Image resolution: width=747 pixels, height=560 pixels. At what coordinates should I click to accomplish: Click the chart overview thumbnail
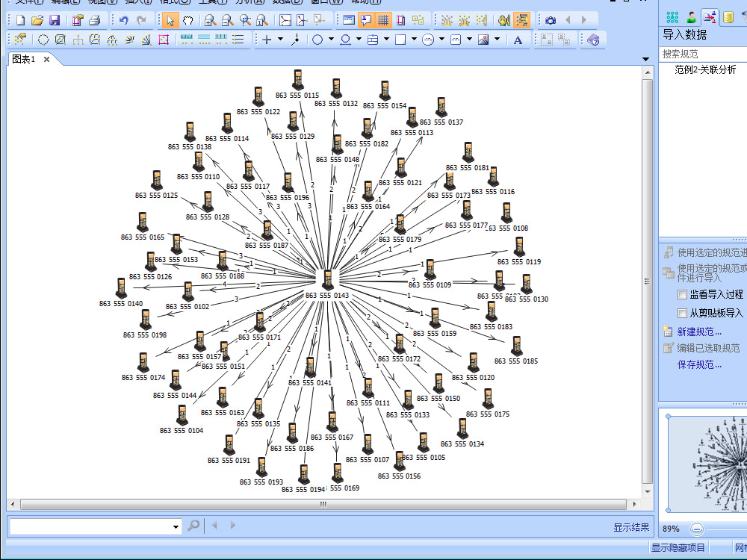coord(707,464)
